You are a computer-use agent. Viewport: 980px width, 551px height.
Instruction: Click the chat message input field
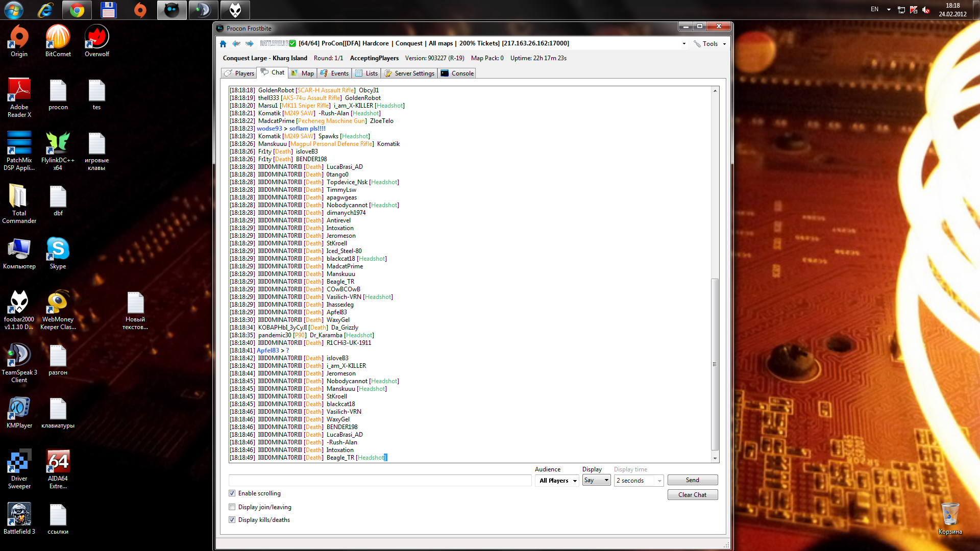coord(380,481)
